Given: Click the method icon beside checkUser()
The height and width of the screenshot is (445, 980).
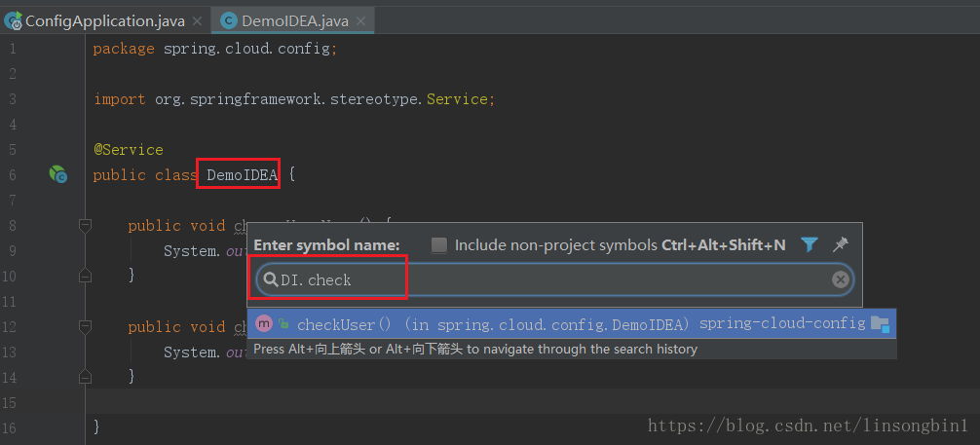Looking at the screenshot, I should tap(264, 323).
